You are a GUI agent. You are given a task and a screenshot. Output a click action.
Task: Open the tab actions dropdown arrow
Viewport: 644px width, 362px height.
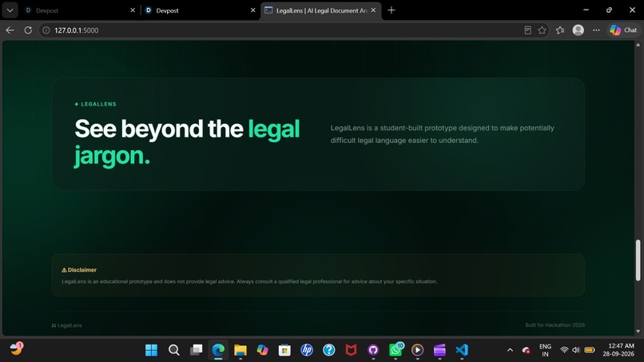click(10, 10)
